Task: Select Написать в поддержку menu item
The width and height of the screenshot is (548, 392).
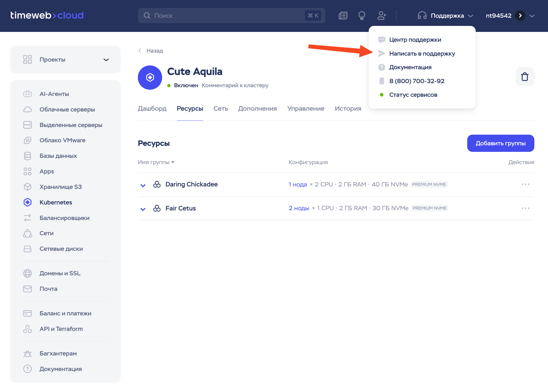Action: click(422, 53)
